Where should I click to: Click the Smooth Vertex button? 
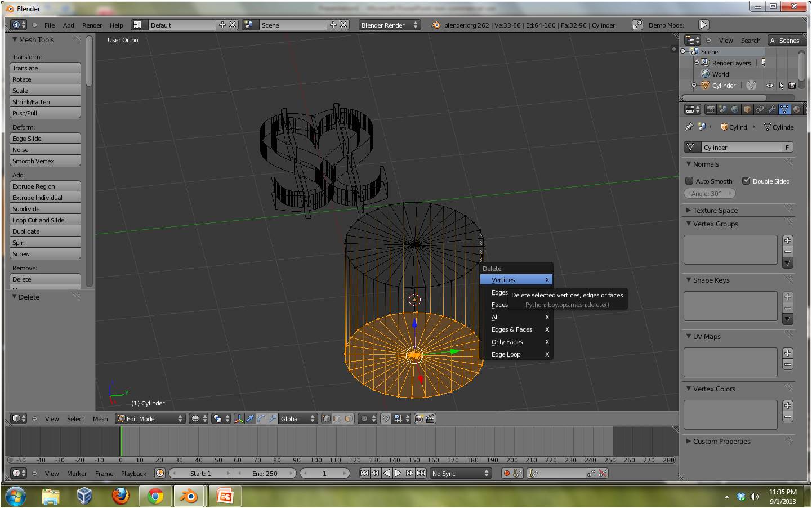[45, 161]
